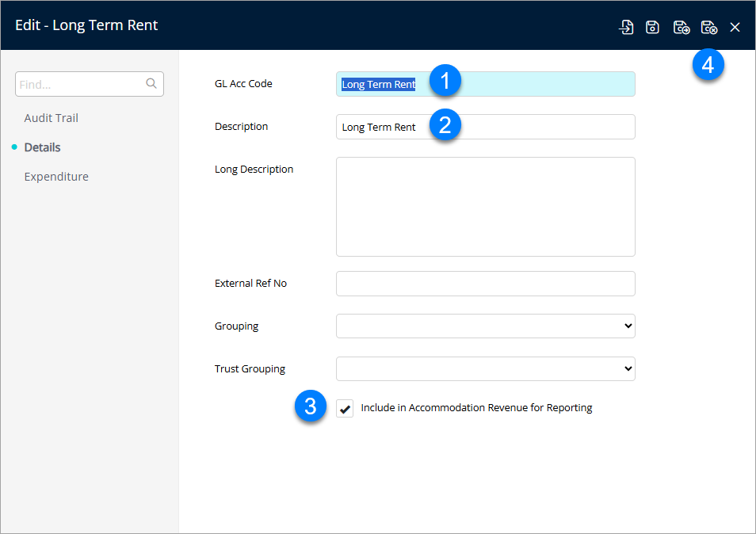Focus the External Ref No field
Viewport: 756px width, 534px height.
coord(485,284)
